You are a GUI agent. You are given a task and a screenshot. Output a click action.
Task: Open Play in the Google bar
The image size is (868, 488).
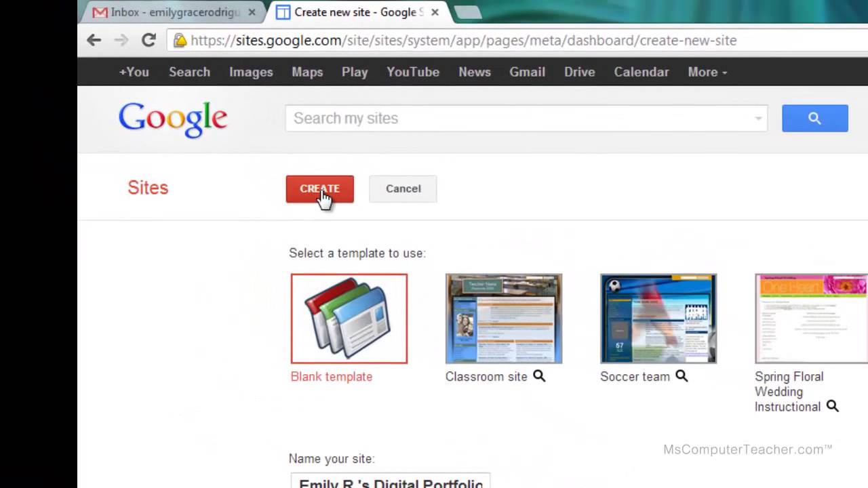[355, 72]
